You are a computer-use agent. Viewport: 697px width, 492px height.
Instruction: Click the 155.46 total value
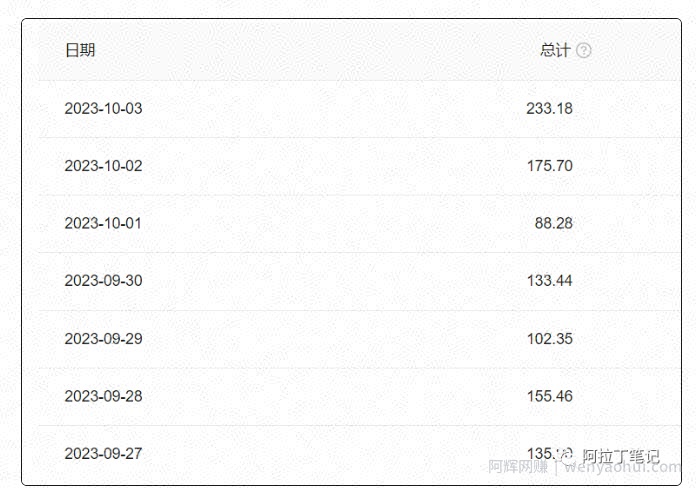[x=550, y=396]
